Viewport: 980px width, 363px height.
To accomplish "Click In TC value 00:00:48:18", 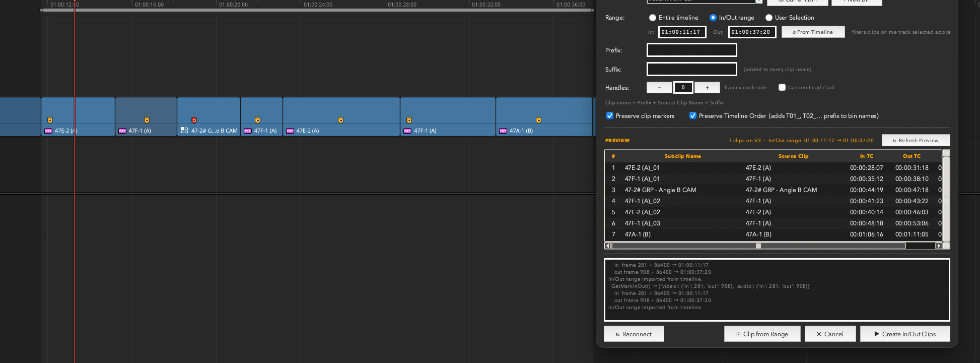I will (x=866, y=223).
